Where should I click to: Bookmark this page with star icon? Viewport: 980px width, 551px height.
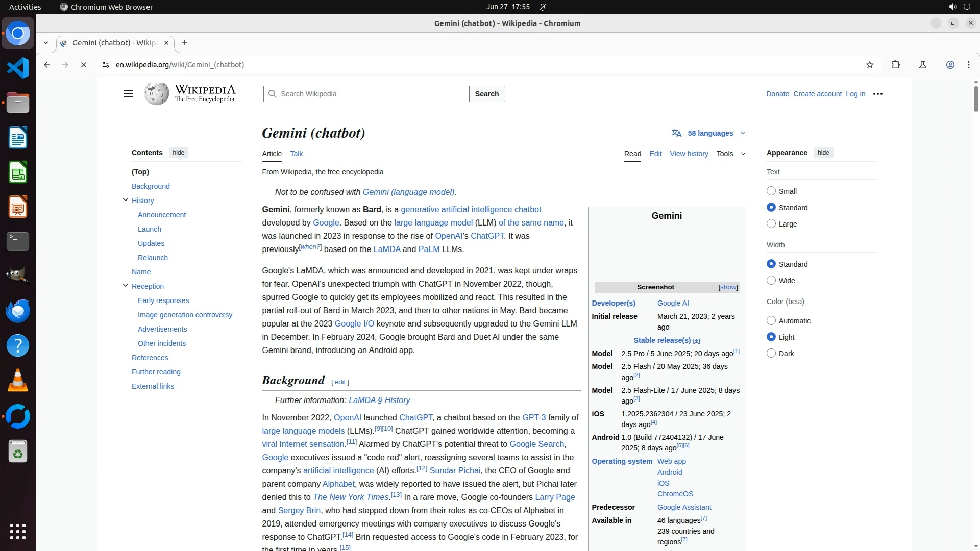point(870,65)
